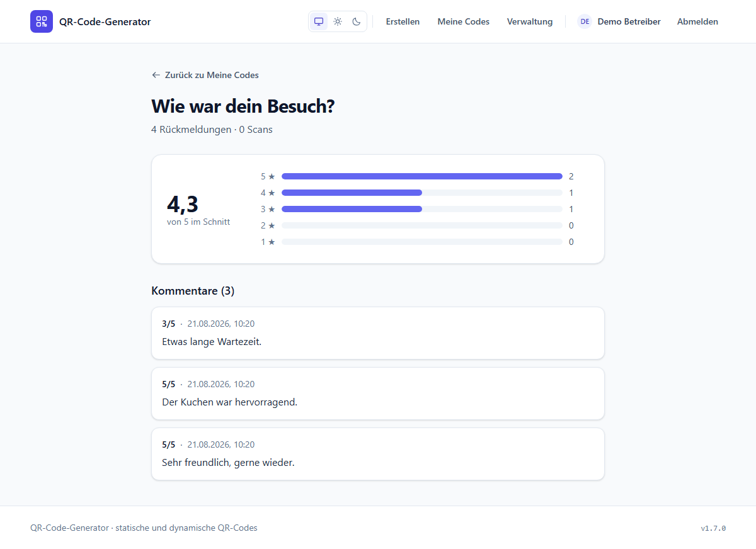
Task: Click the 'Kommentare (3)' heading
Action: tap(193, 291)
